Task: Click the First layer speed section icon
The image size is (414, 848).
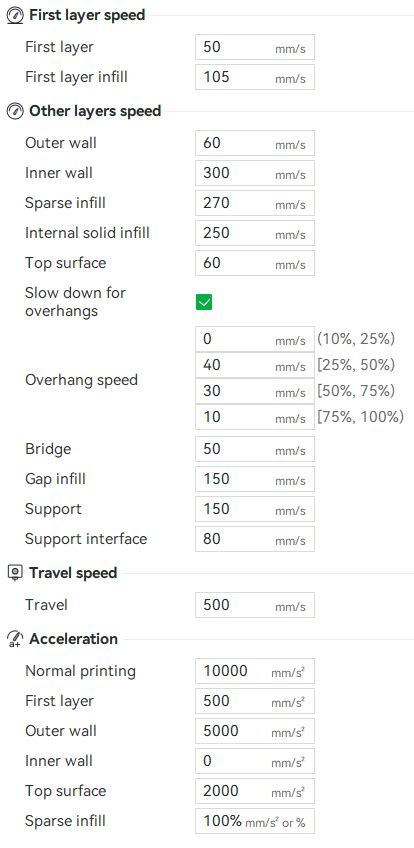Action: coord(15,16)
